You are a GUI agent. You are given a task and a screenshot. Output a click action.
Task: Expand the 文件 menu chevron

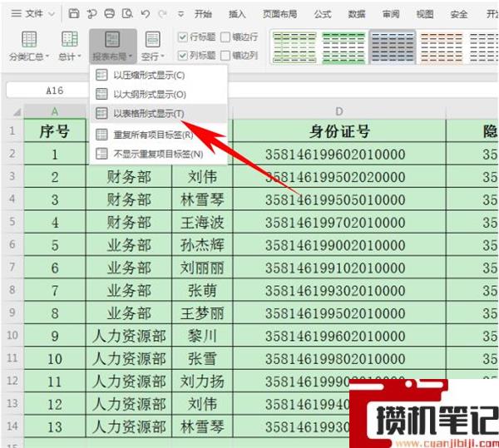(52, 14)
